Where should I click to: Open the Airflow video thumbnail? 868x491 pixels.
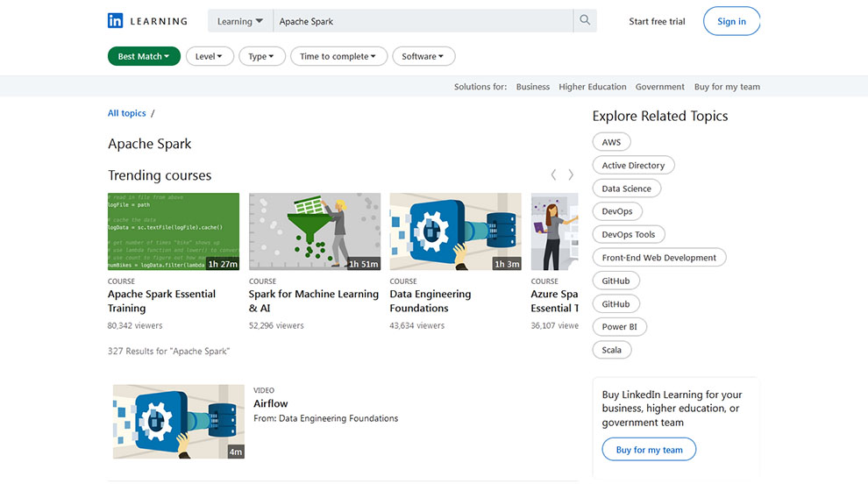coord(178,422)
